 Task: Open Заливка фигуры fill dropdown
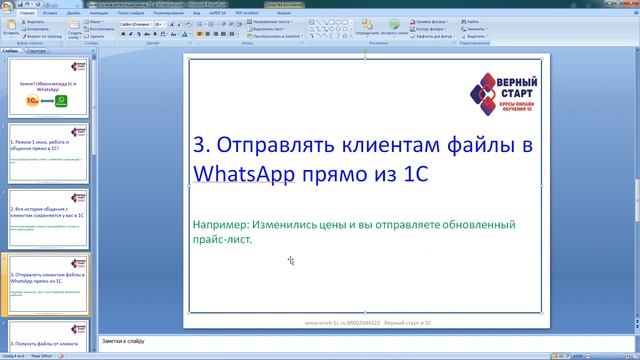[429, 22]
